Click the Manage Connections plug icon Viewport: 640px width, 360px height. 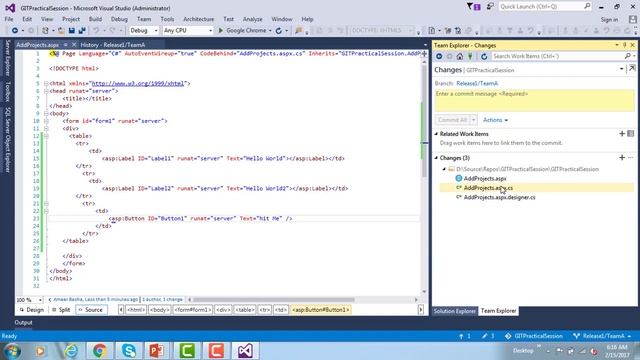point(470,56)
